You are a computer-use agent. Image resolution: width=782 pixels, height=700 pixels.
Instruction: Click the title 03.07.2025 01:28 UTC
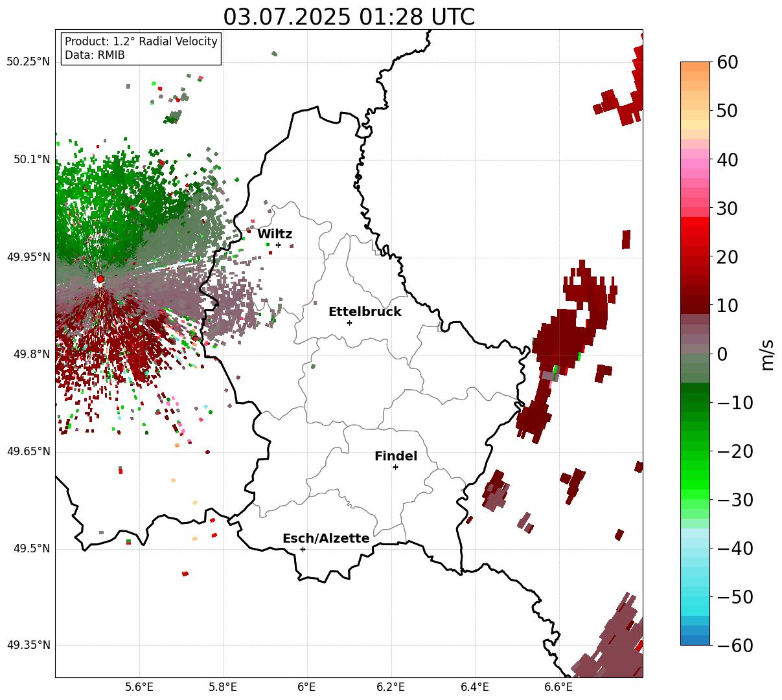point(349,17)
